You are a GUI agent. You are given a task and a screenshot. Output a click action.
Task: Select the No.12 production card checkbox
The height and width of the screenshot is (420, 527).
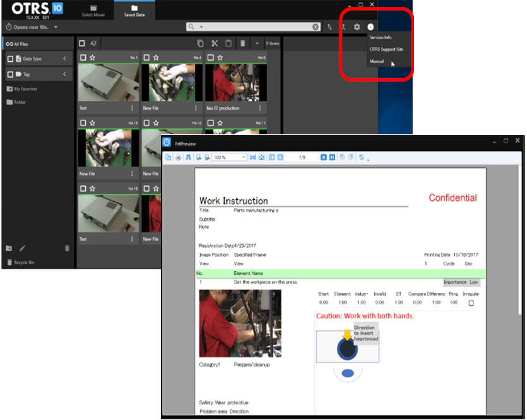click(x=210, y=58)
